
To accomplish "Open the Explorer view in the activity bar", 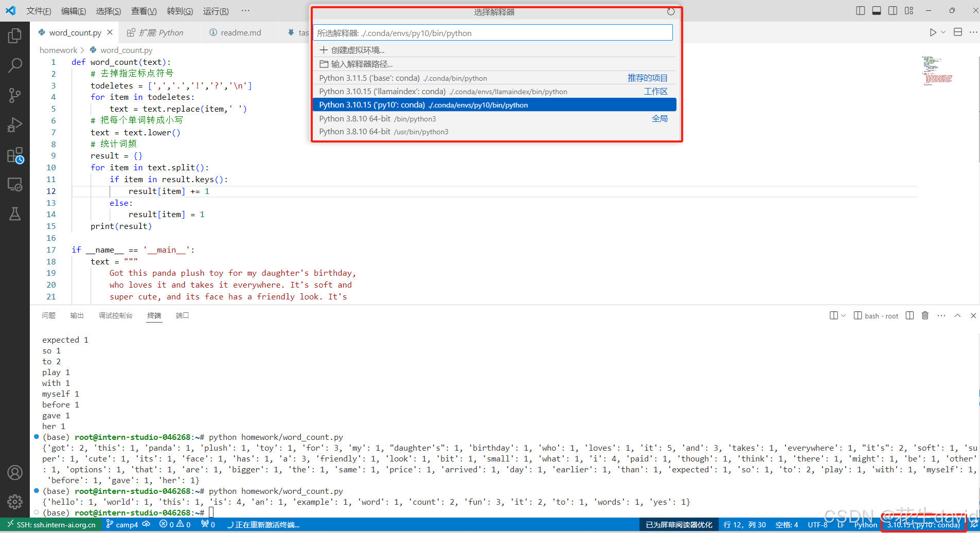I will (15, 35).
